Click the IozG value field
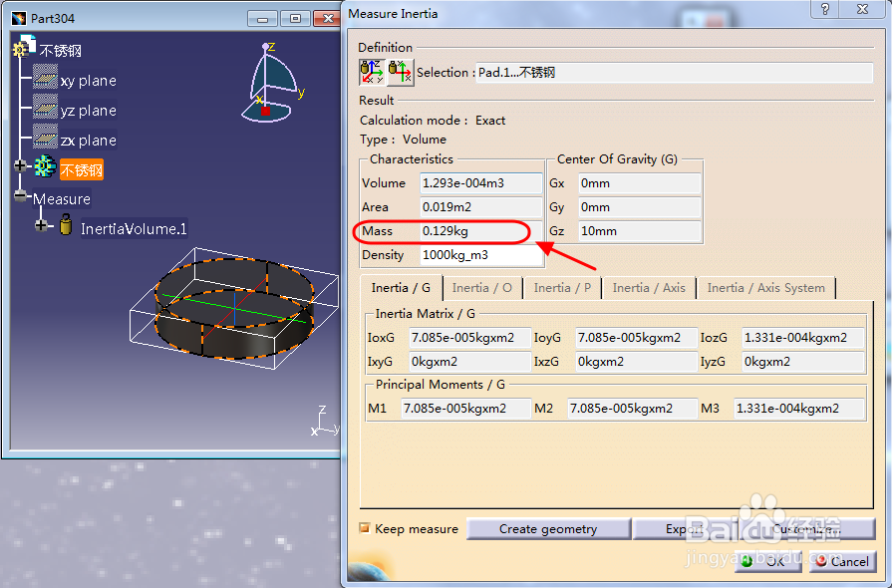 click(x=803, y=338)
